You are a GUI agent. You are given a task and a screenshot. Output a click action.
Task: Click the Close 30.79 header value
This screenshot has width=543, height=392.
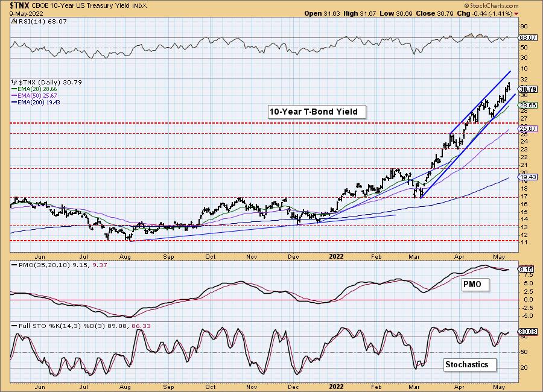(x=434, y=13)
